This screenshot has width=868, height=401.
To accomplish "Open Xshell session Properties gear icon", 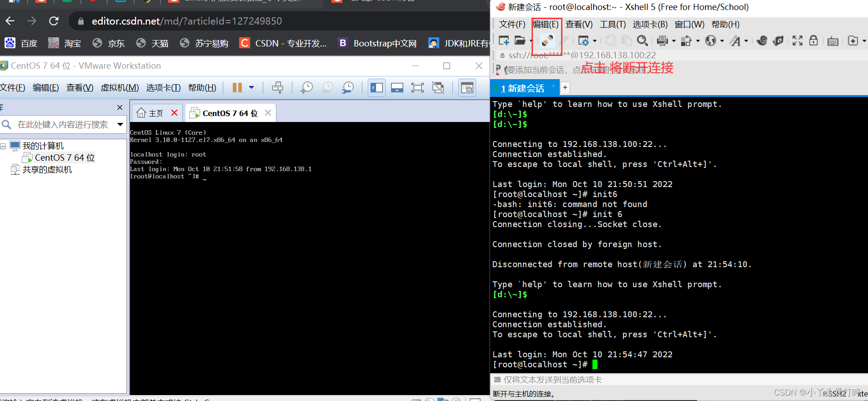I will click(x=583, y=41).
